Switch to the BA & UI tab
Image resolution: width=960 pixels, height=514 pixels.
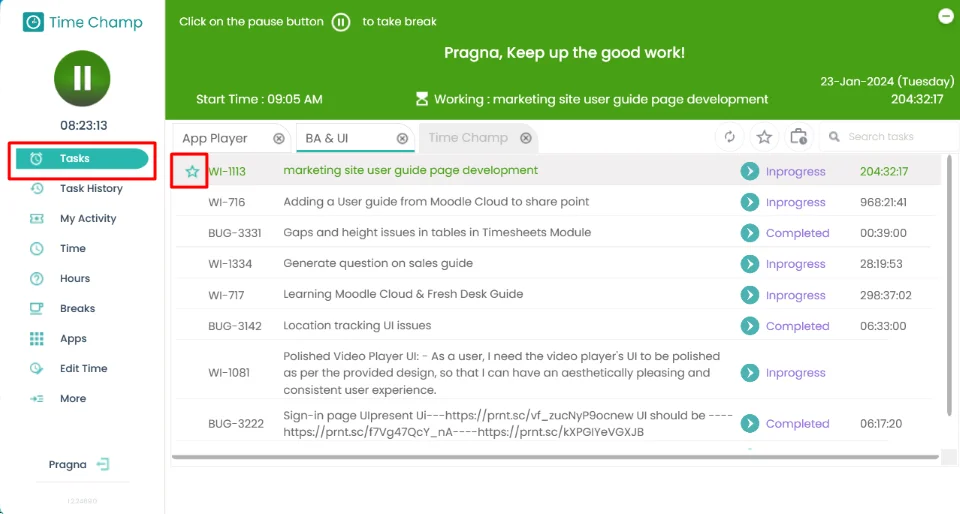(x=326, y=138)
